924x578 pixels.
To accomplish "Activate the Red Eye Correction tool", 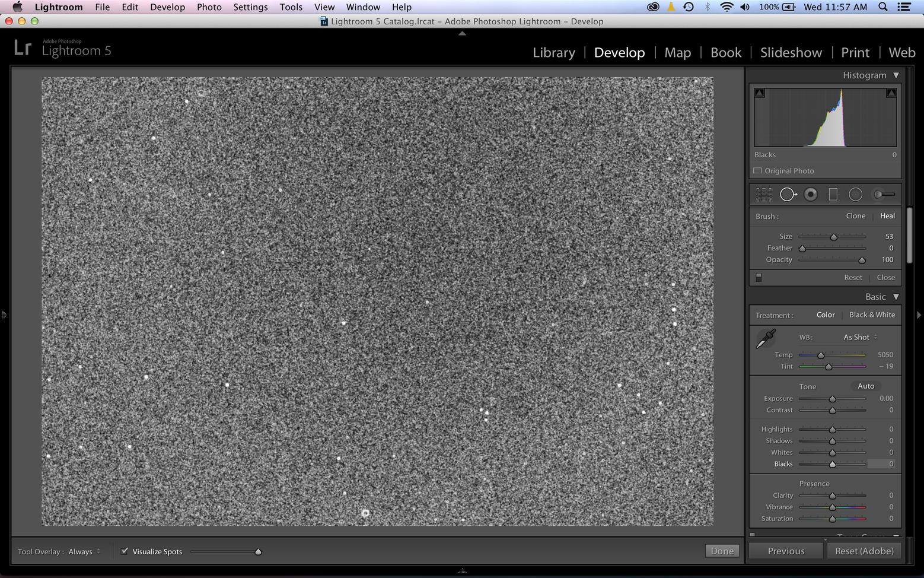I will click(811, 195).
